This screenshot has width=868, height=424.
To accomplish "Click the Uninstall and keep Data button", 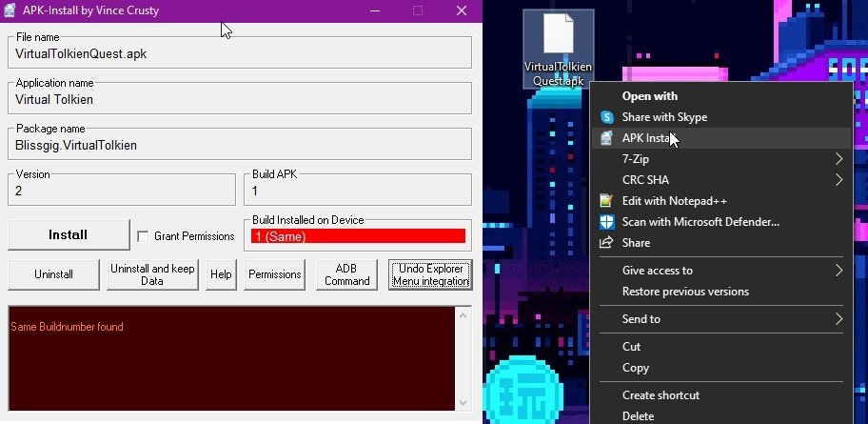I will (152, 274).
